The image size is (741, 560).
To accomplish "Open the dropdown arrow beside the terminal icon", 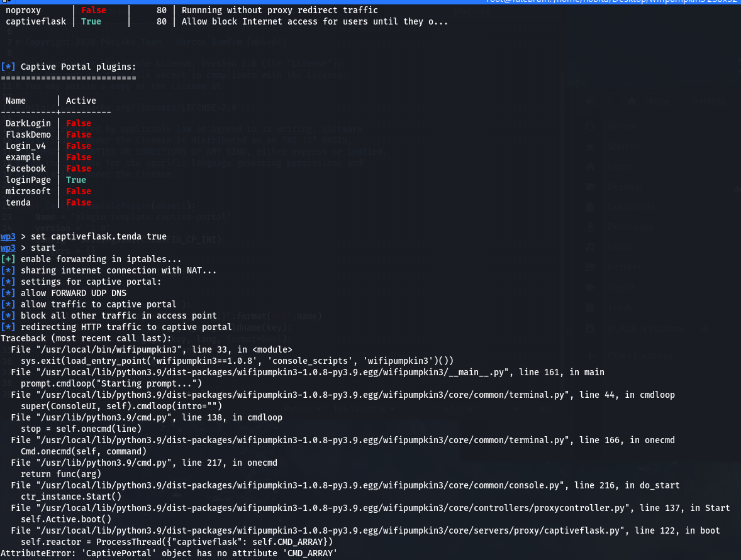I will 10,3.
